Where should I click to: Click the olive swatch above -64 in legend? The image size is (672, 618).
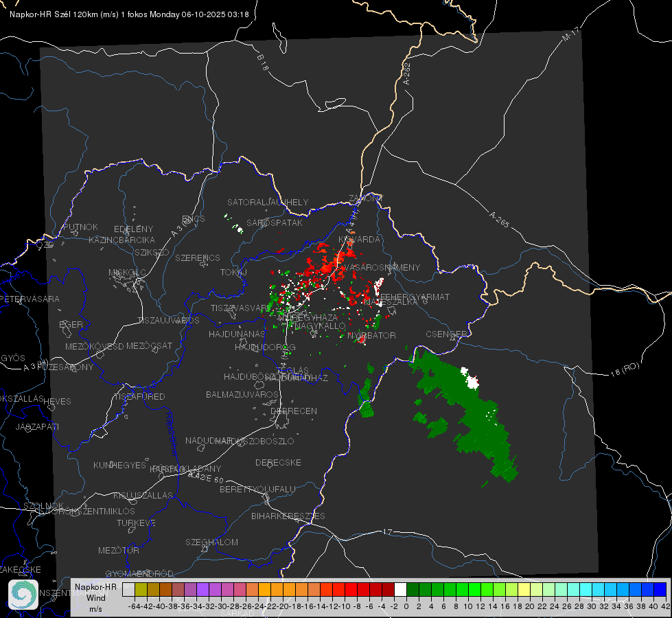[141, 589]
